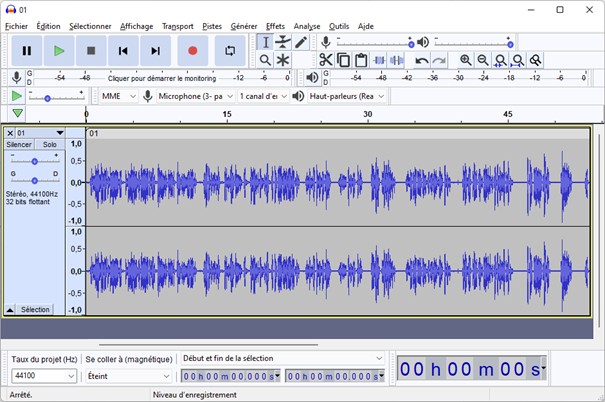Toggle Solo on track 01
605x402 pixels.
pyautogui.click(x=50, y=145)
